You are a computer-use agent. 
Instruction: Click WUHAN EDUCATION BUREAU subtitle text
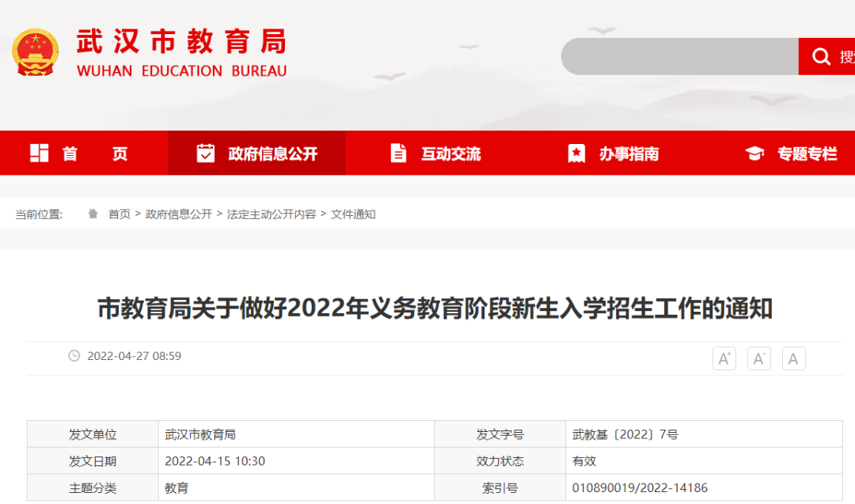181,71
